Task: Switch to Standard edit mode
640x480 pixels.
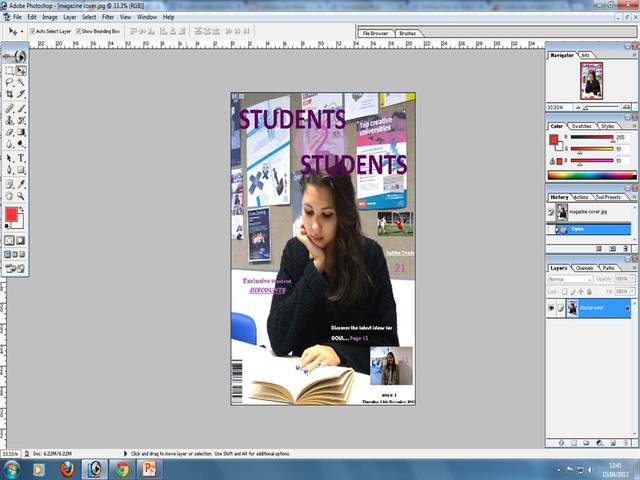Action: click(x=9, y=240)
